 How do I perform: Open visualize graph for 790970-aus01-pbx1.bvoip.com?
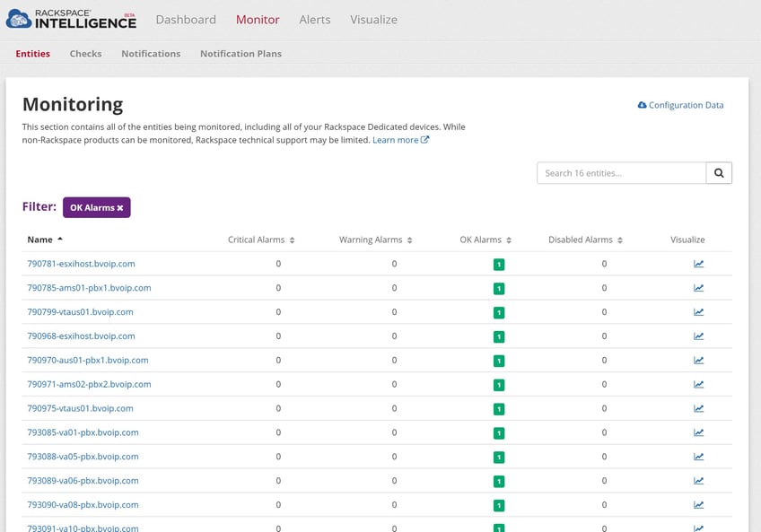698,360
